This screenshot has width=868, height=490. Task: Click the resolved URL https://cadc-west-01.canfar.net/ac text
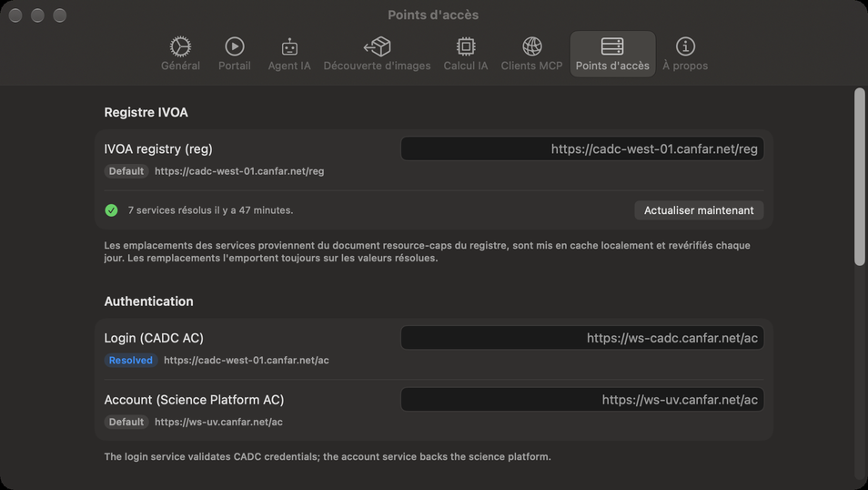click(x=247, y=361)
